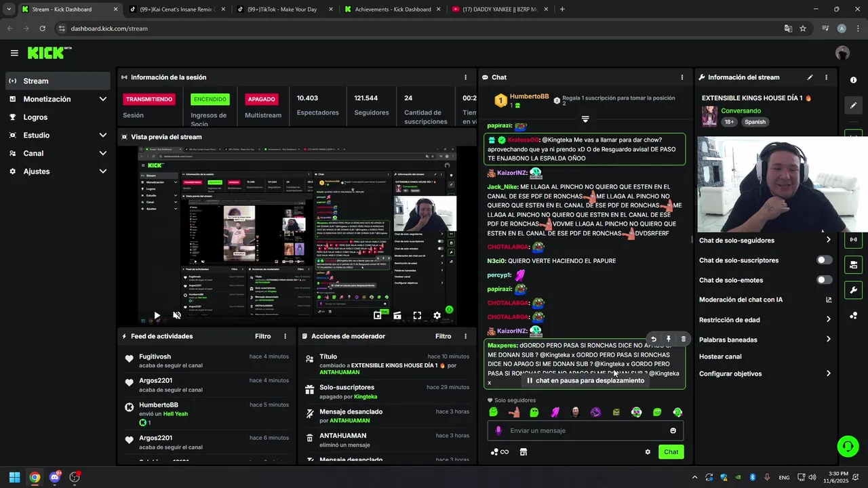Play the stream preview video

tap(157, 315)
